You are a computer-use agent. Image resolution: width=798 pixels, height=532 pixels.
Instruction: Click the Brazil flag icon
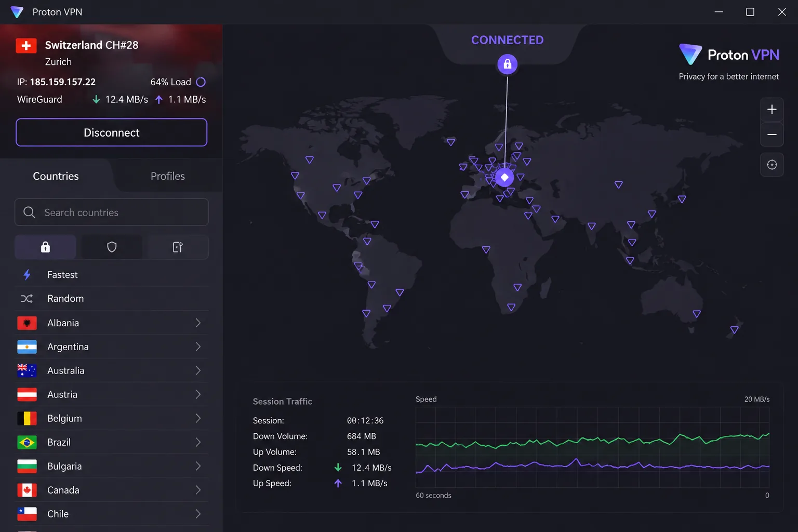point(27,443)
